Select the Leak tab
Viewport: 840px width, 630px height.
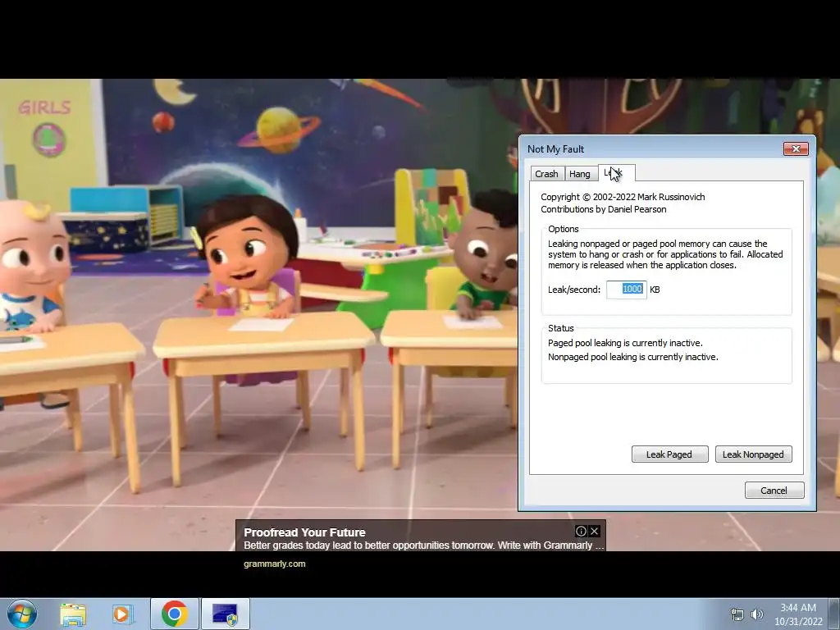(x=617, y=172)
